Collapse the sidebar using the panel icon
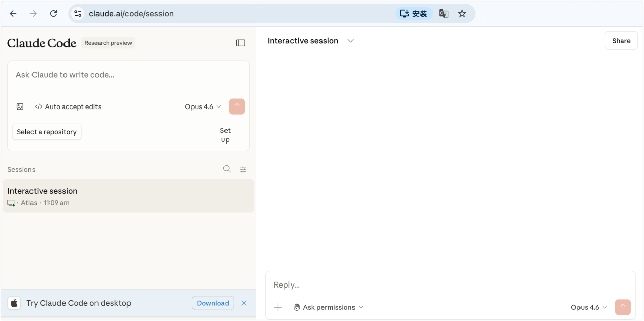 [241, 43]
